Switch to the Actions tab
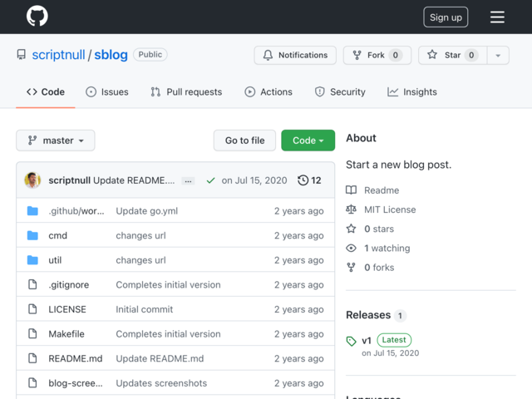This screenshot has height=399, width=532. pyautogui.click(x=268, y=92)
